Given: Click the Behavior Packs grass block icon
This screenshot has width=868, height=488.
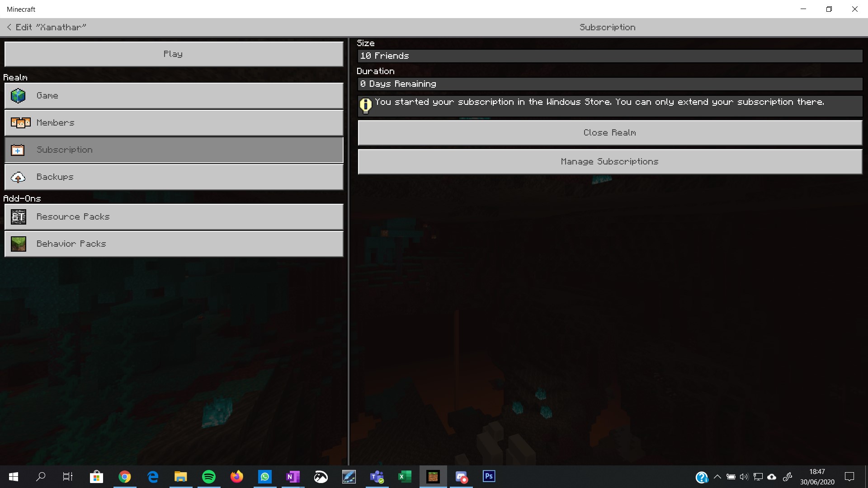Looking at the screenshot, I should 18,244.
